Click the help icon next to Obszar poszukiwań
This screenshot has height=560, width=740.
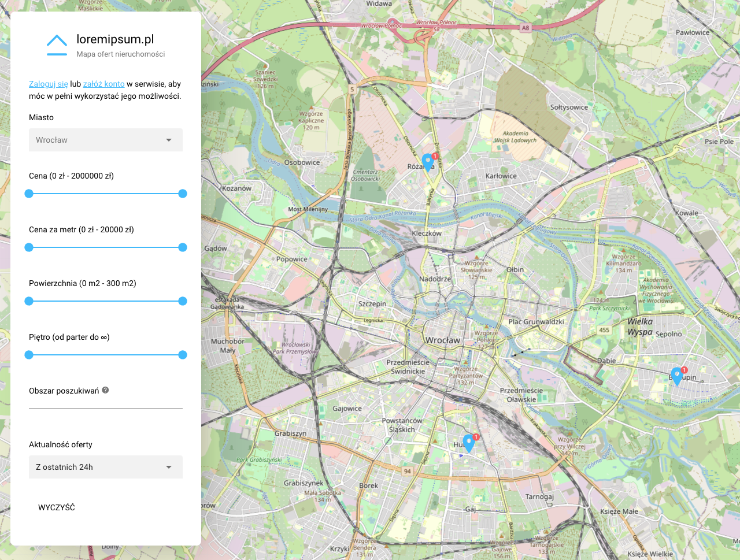105,390
